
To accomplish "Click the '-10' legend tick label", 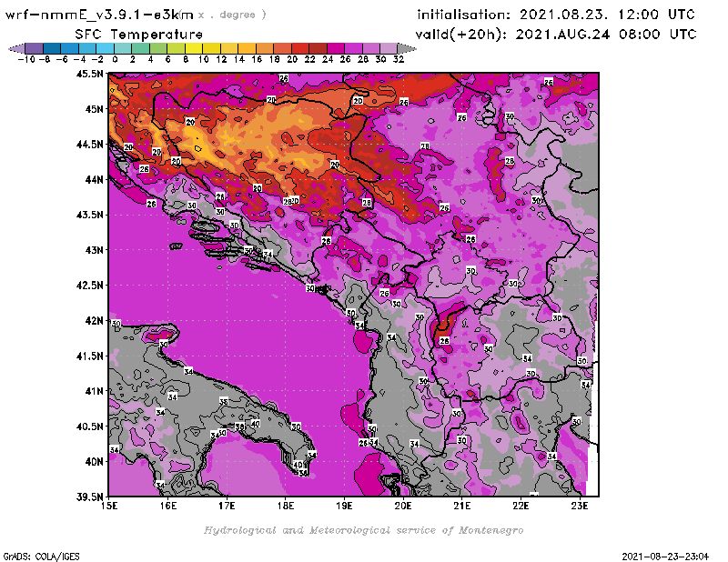I will 26,60.
